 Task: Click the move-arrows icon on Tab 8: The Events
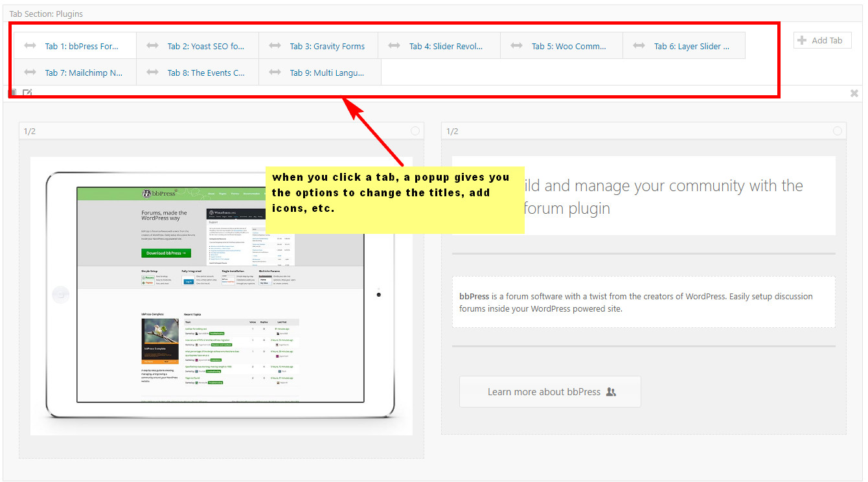point(152,73)
